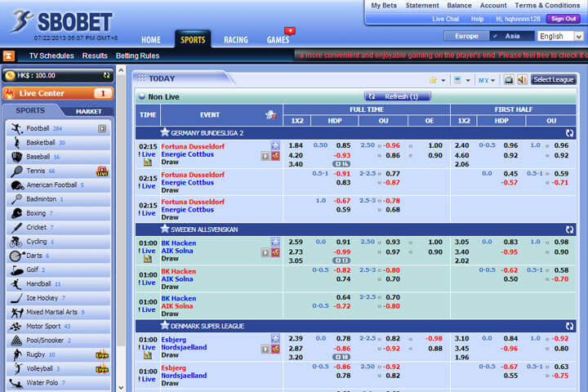This screenshot has height=392, width=588.
Task: Open the English language dropdown
Action: (x=559, y=36)
